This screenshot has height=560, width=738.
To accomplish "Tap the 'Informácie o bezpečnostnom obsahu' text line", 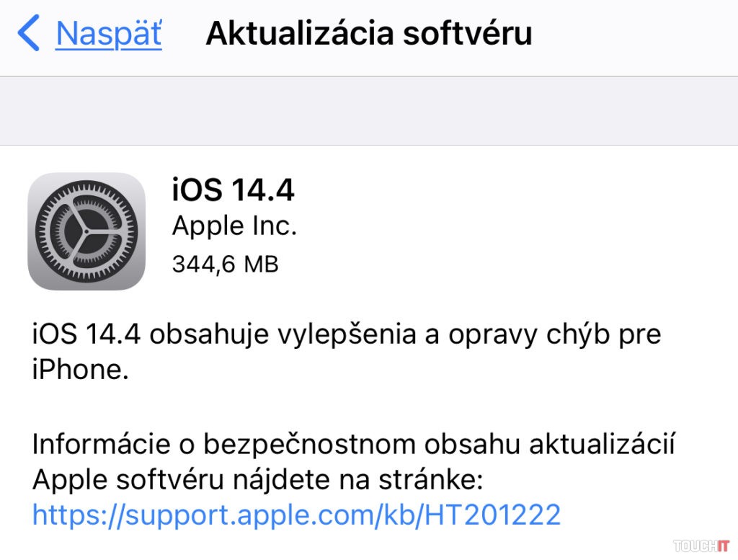I will pyautogui.click(x=353, y=444).
